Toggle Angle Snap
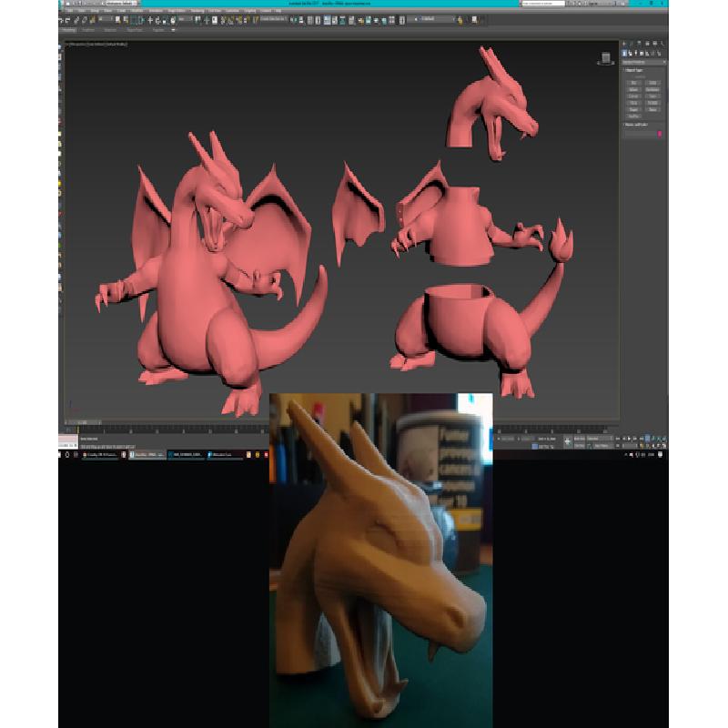The image size is (728, 728). click(231, 20)
